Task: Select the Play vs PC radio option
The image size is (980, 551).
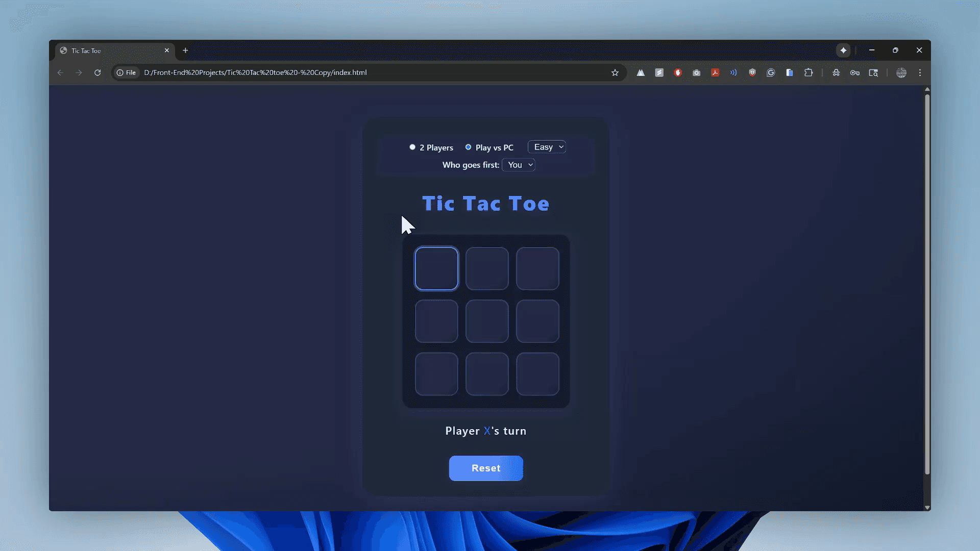Action: [468, 147]
